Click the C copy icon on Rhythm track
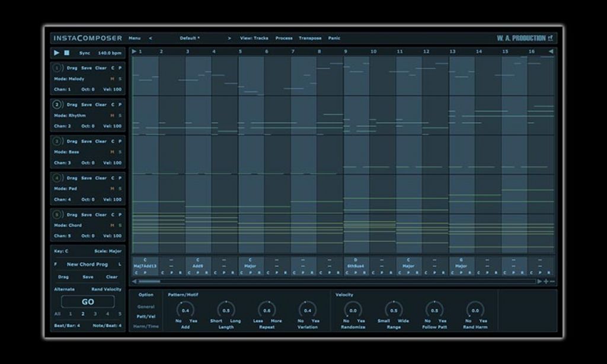Image resolution: width=607 pixels, height=364 pixels. click(113, 104)
